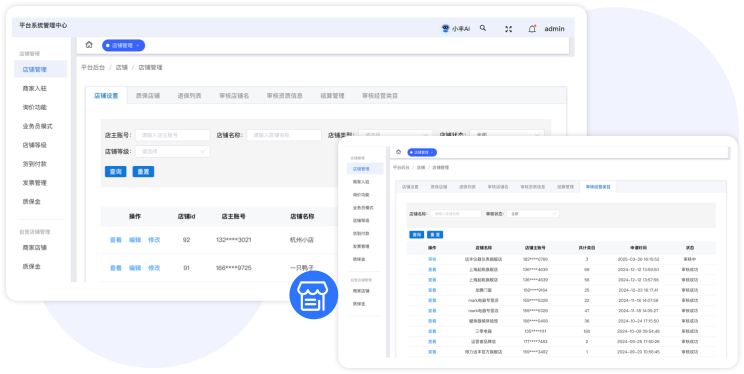Viewport: 744px width, 374px height.
Task: Switch to the 质保店铺 tab
Action: coord(148,95)
